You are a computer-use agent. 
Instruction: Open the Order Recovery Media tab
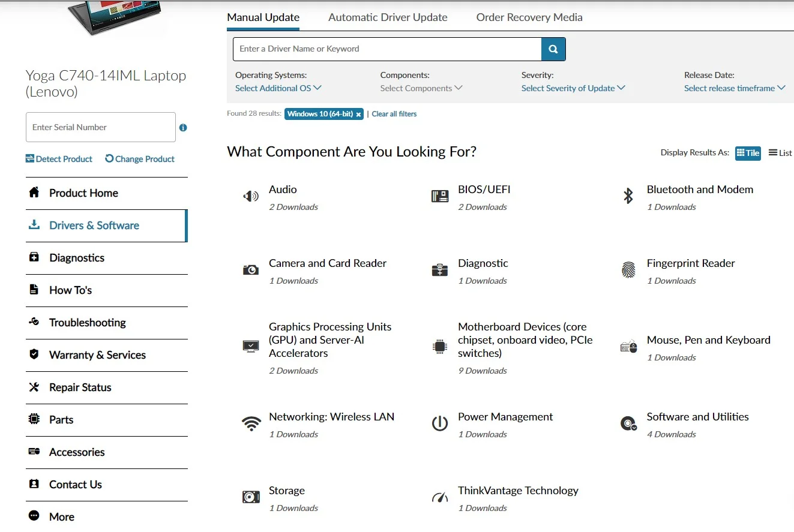point(529,17)
